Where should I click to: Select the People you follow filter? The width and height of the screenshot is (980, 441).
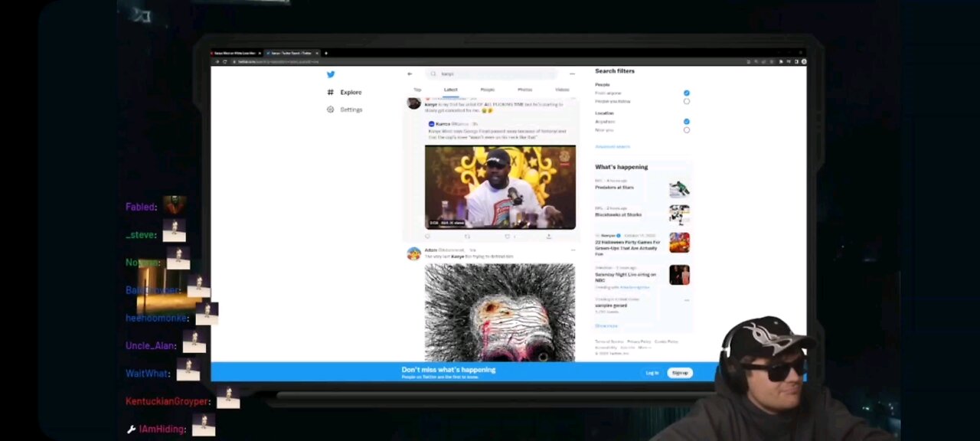click(x=686, y=101)
